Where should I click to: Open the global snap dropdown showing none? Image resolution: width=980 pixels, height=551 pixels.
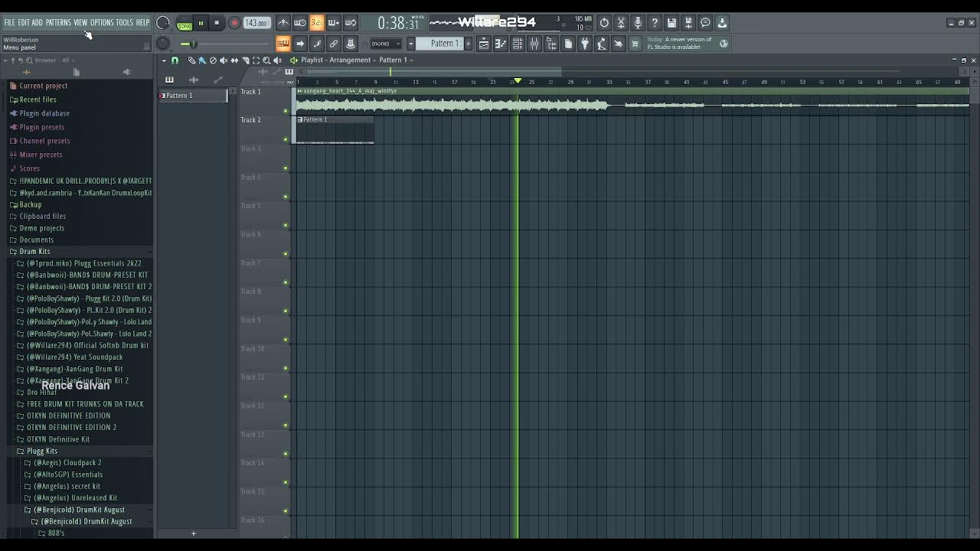tap(387, 44)
